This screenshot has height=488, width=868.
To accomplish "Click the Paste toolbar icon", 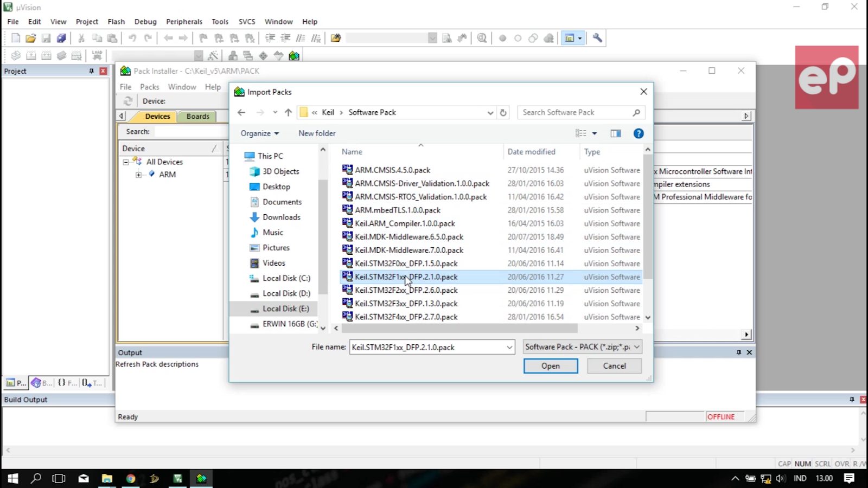I will pos(112,38).
